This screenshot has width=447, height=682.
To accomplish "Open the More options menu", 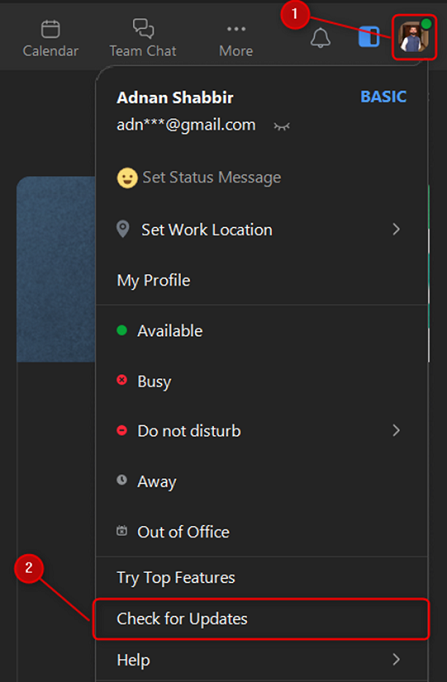I will coord(236,40).
